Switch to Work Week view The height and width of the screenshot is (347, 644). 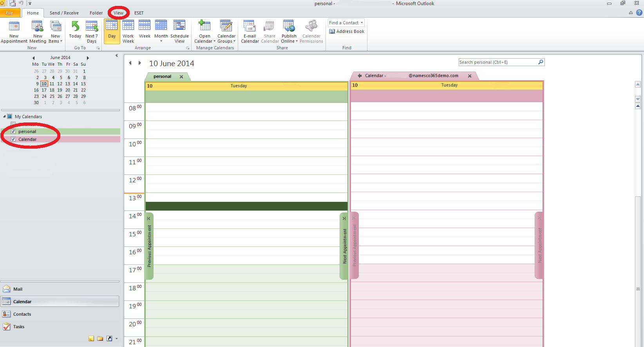(128, 32)
